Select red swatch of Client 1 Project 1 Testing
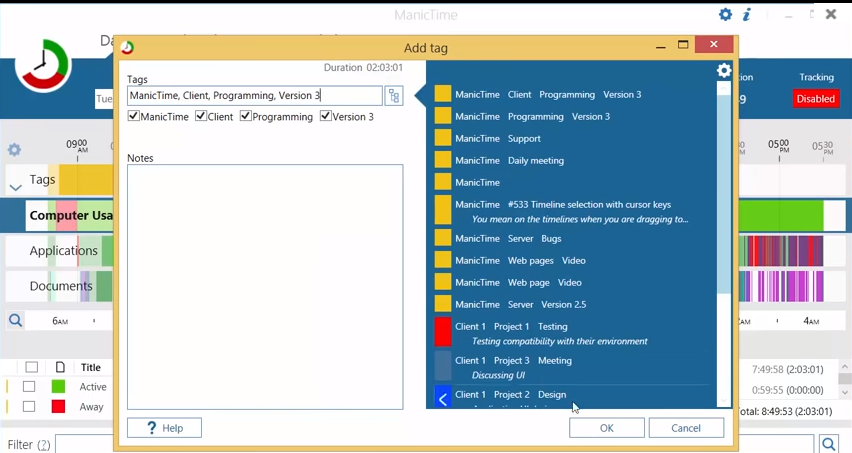Viewport: 852px width, 453px height. pyautogui.click(x=443, y=332)
